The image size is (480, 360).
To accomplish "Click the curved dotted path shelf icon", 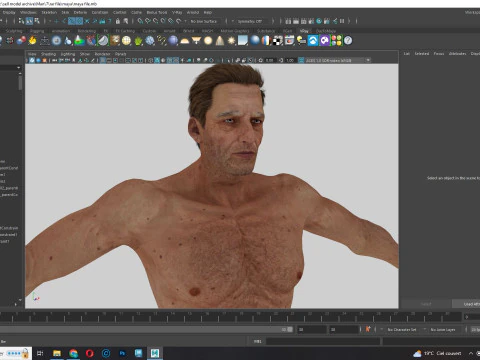I will (x=162, y=41).
